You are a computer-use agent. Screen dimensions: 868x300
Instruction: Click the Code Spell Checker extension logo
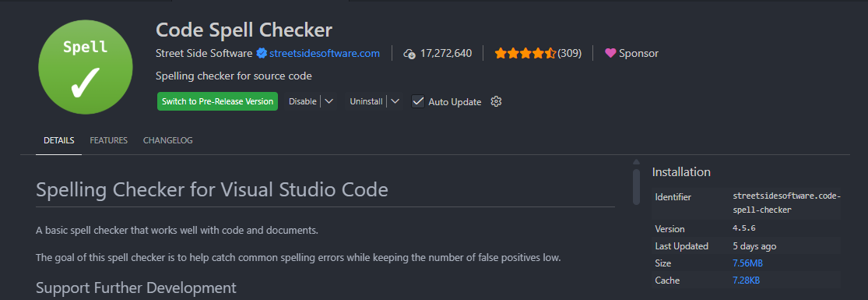tap(86, 66)
